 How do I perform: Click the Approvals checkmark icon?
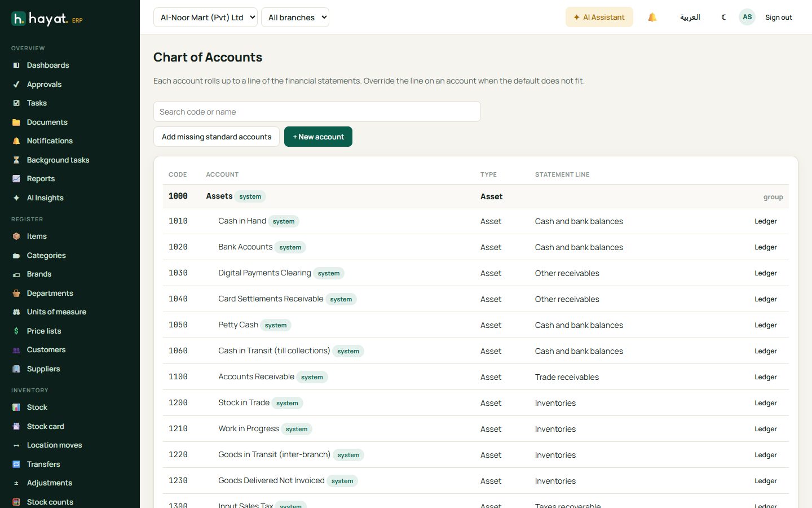pyautogui.click(x=16, y=85)
